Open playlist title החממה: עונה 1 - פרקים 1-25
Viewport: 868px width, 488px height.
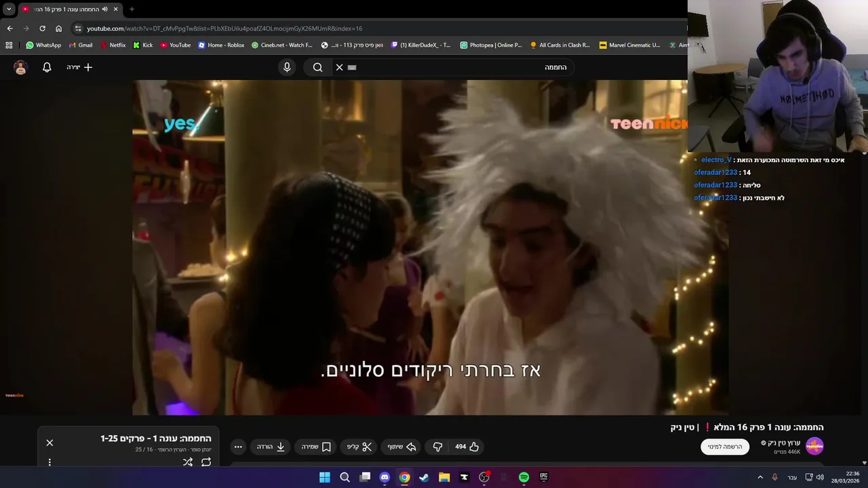[x=156, y=439]
